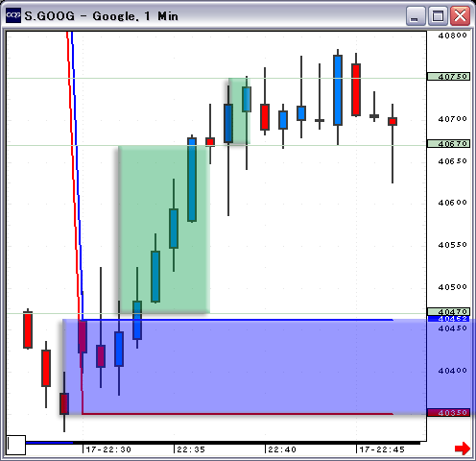The image size is (476, 461).
Task: Close the S.GOOG chart window
Action: pos(460,16)
